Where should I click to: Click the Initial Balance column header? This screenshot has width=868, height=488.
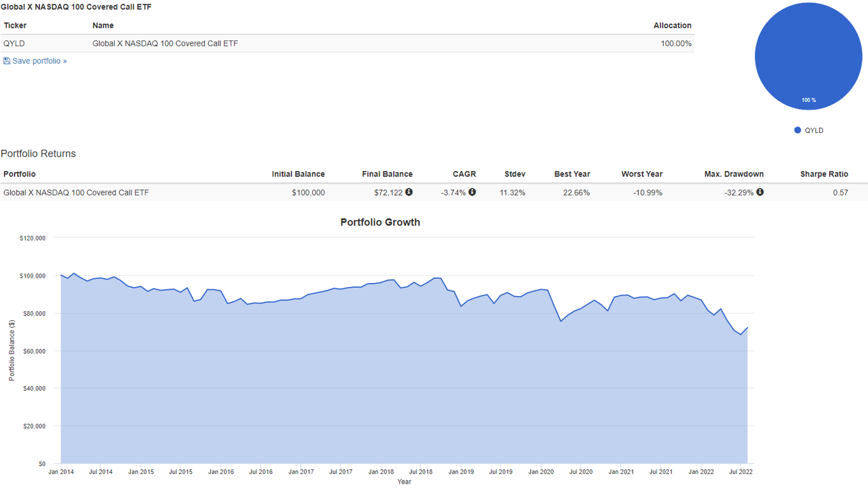click(x=298, y=174)
